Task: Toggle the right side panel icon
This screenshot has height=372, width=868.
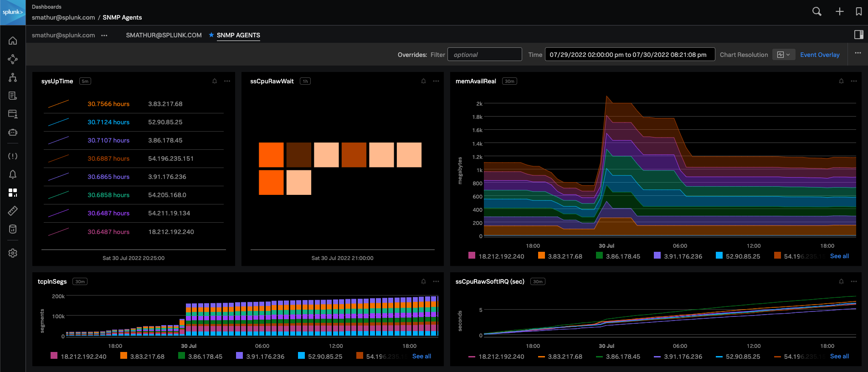Action: pos(858,35)
